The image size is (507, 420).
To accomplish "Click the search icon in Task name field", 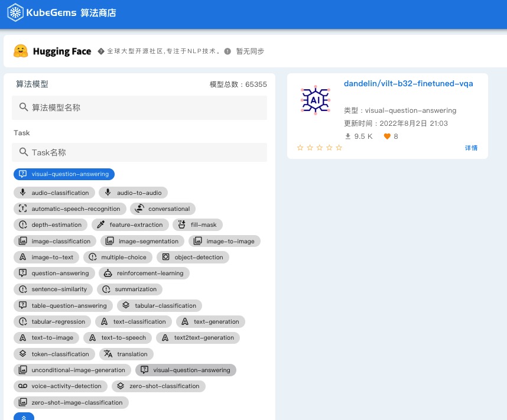I will click(23, 152).
